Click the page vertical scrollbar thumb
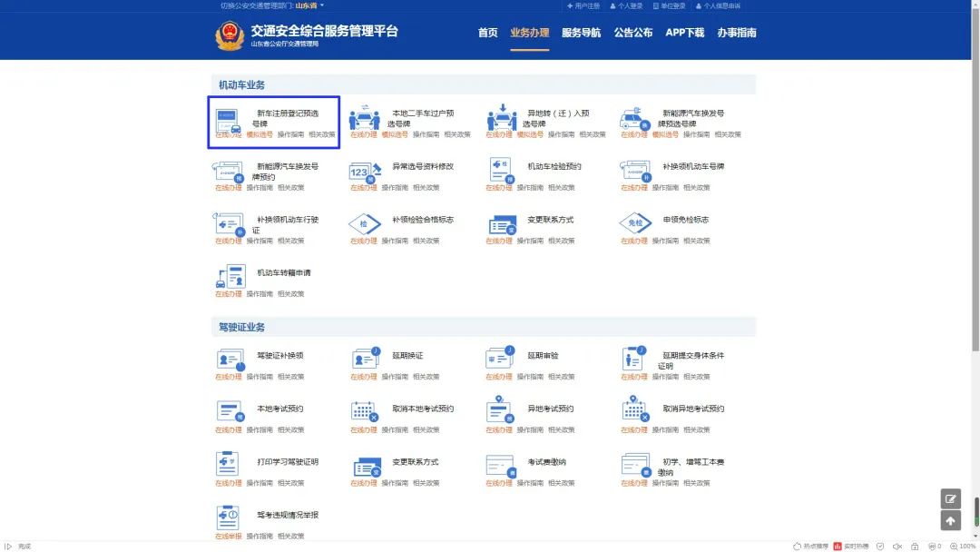The width and height of the screenshot is (980, 552). click(975, 178)
